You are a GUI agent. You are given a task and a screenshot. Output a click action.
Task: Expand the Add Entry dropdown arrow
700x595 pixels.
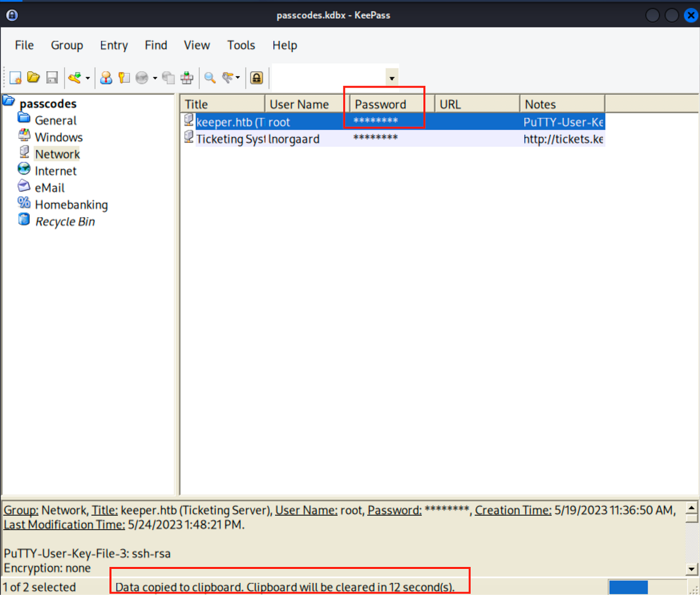pyautogui.click(x=87, y=78)
